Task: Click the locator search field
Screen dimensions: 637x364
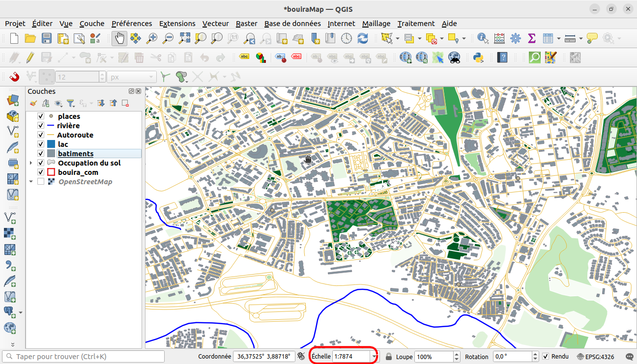Action: tap(83, 357)
